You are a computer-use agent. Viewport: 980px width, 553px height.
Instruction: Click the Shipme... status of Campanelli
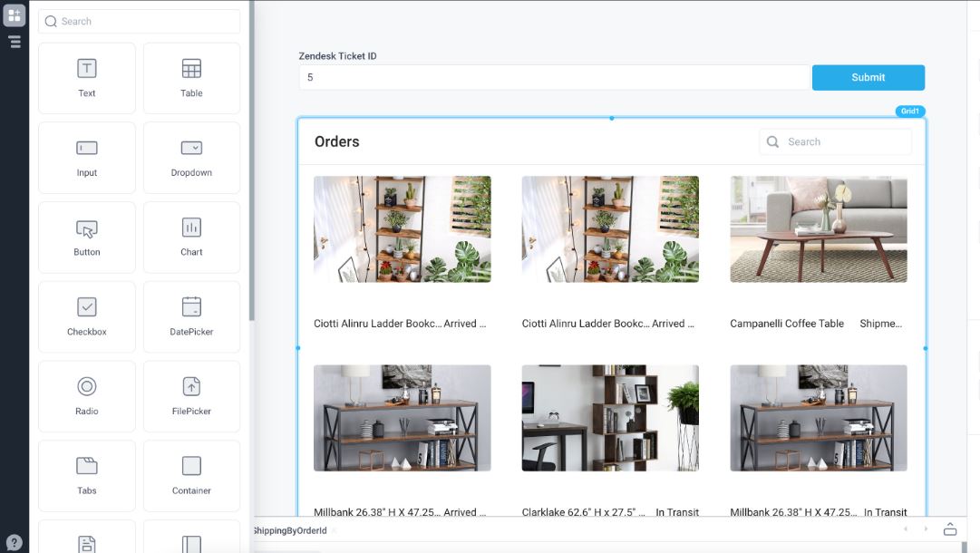(x=880, y=323)
